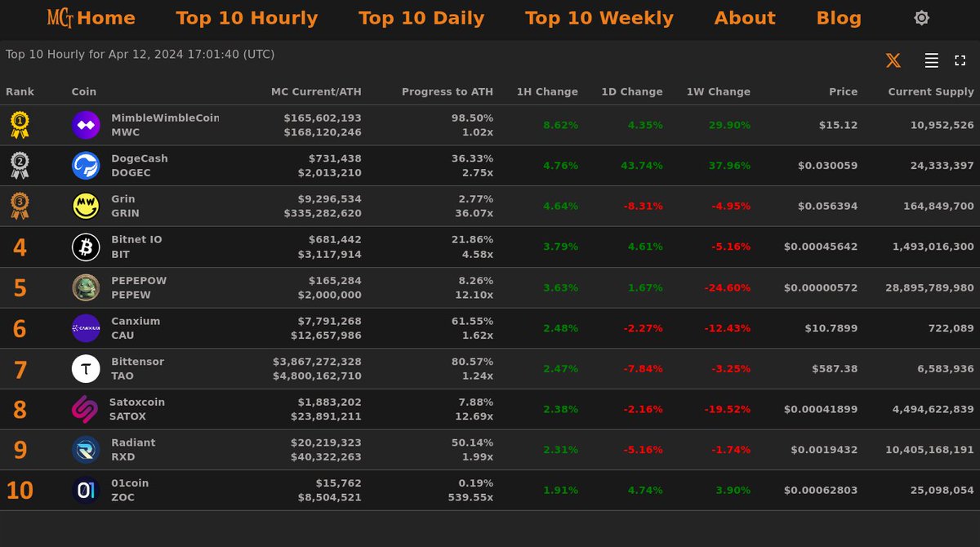Viewport: 980px width, 547px height.
Task: Sort by the Price column header
Action: tap(844, 91)
